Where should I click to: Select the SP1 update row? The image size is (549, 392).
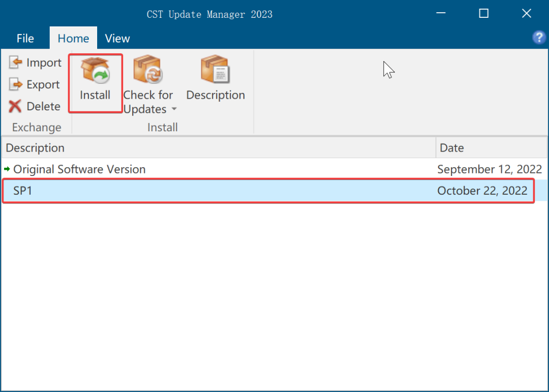pos(203,191)
